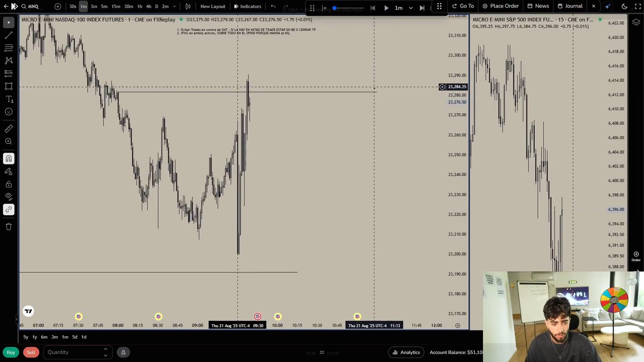
Task: Close the top action toolbar
Action: click(x=594, y=6)
